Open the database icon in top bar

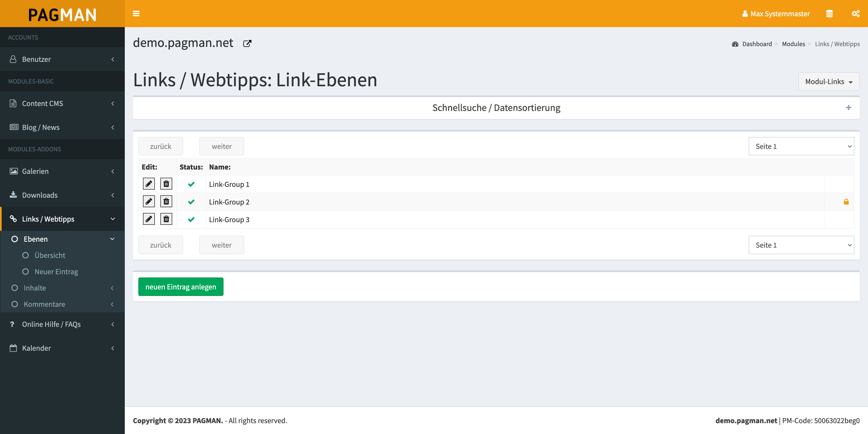pyautogui.click(x=829, y=14)
